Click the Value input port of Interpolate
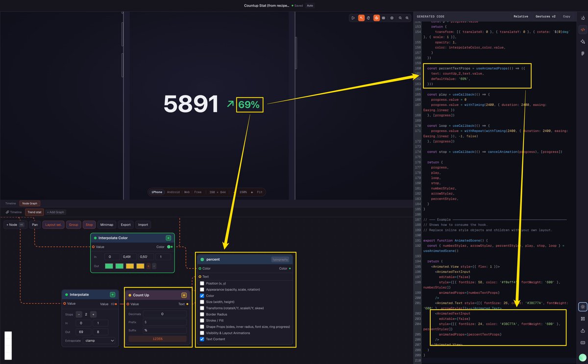Screen dimensions: 588x364 64,304
